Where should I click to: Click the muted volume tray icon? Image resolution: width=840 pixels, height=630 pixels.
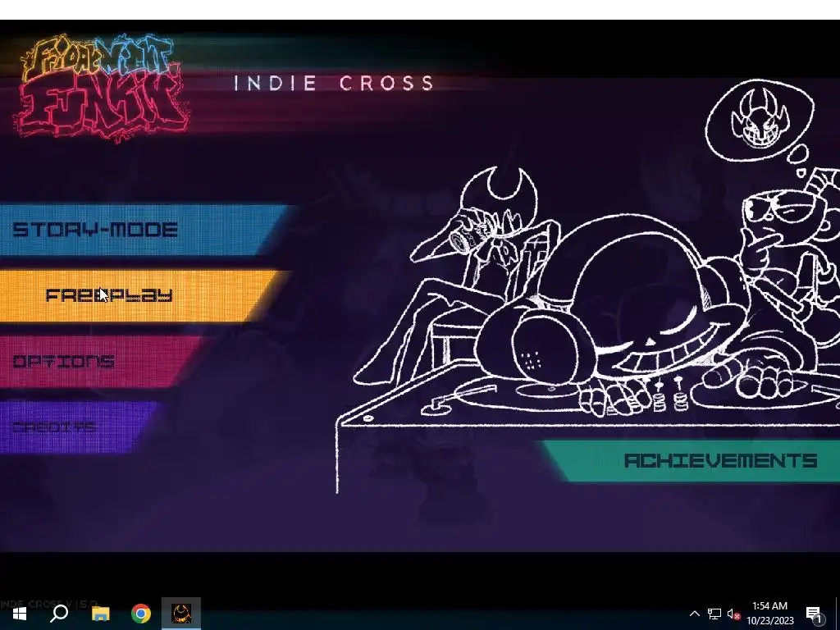(x=733, y=614)
